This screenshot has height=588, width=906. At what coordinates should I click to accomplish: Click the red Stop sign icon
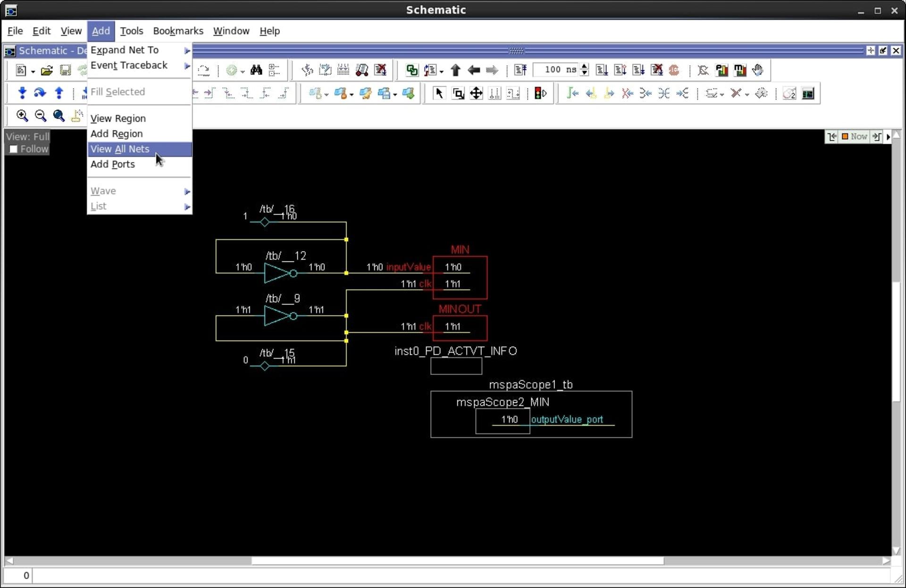674,70
